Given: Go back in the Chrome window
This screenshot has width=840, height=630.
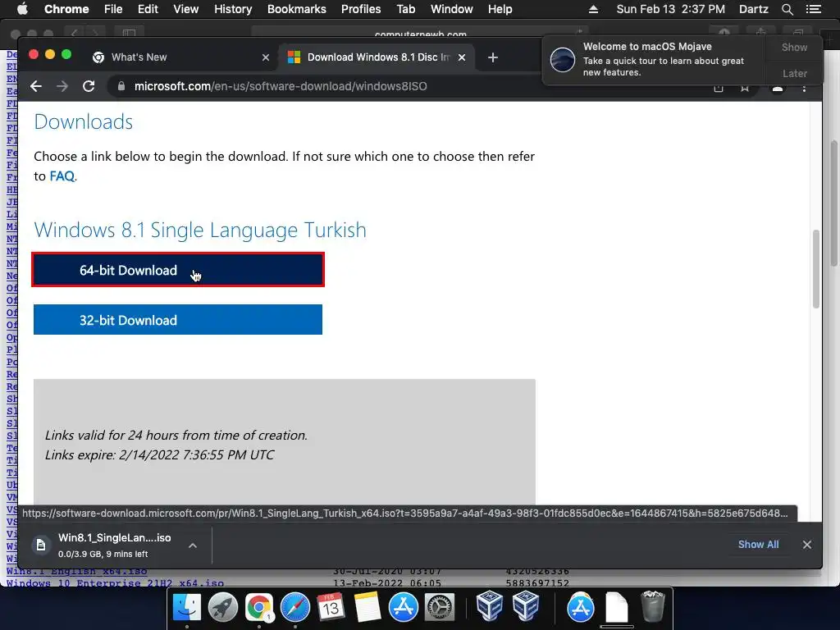Looking at the screenshot, I should (x=36, y=86).
